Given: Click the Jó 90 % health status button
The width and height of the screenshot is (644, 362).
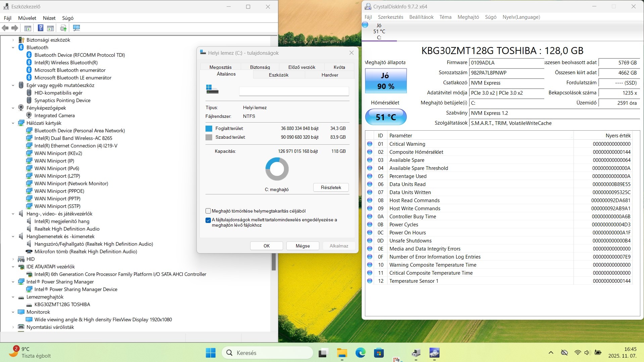Looking at the screenshot, I should coord(386,81).
